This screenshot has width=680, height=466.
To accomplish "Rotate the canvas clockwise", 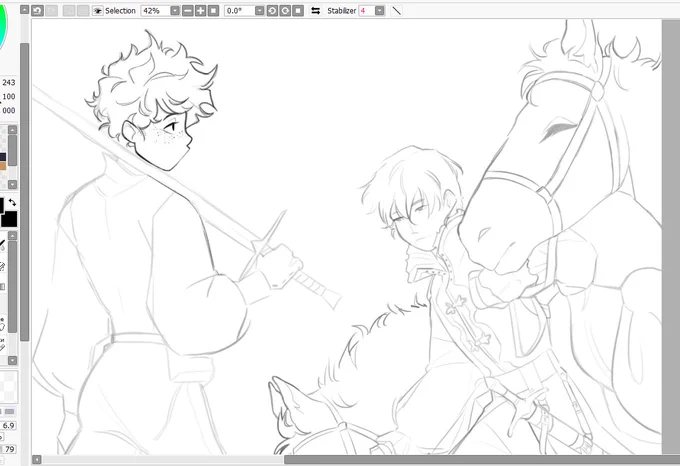I will 285,11.
